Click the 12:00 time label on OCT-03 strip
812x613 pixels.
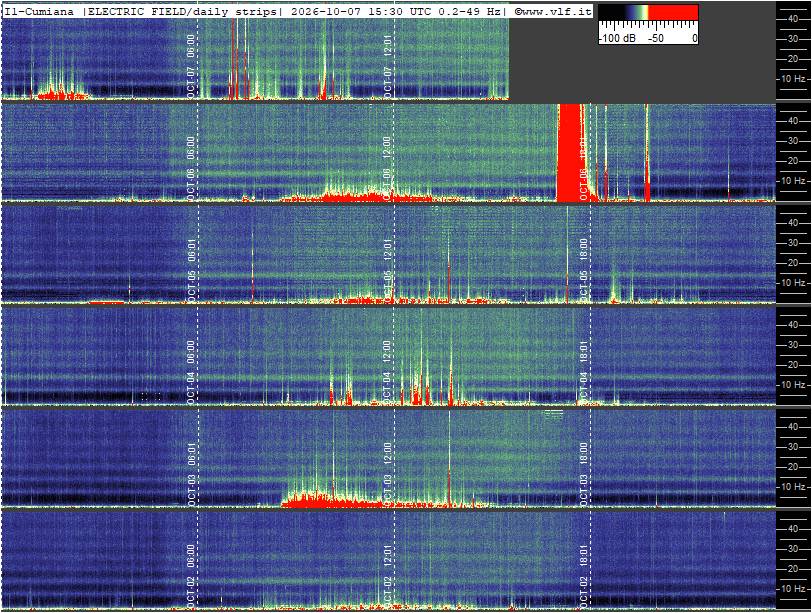pos(387,453)
